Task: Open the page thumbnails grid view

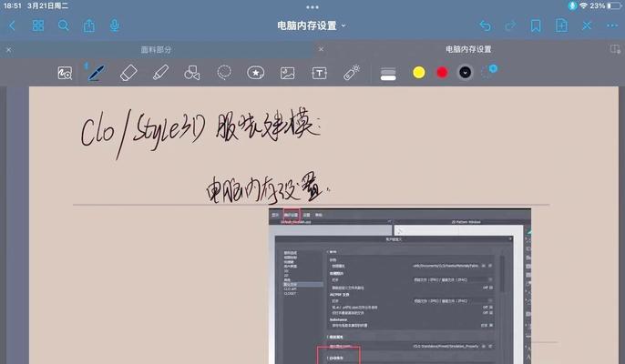Action: 38,25
